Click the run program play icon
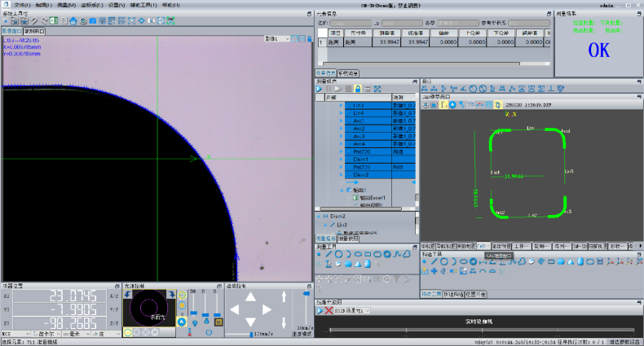Image resolution: width=644 pixels, height=346 pixels. point(320,88)
